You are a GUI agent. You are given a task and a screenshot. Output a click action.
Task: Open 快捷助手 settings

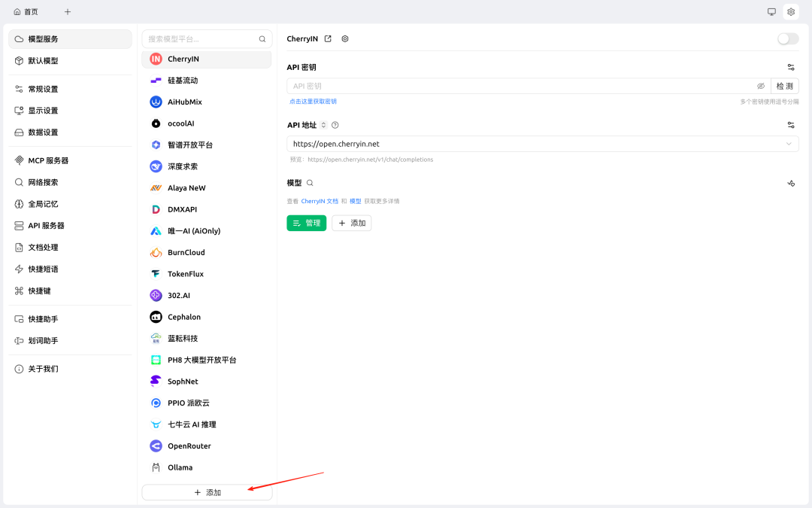71,319
